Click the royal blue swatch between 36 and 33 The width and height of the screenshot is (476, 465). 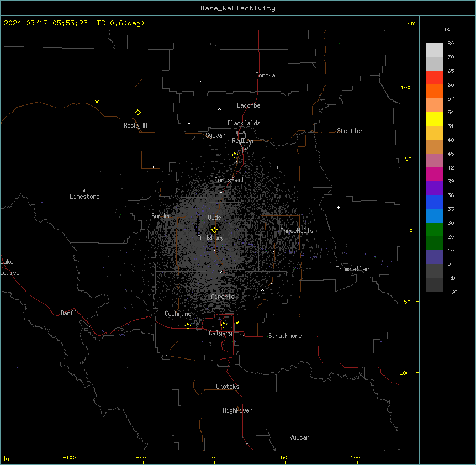(x=434, y=202)
